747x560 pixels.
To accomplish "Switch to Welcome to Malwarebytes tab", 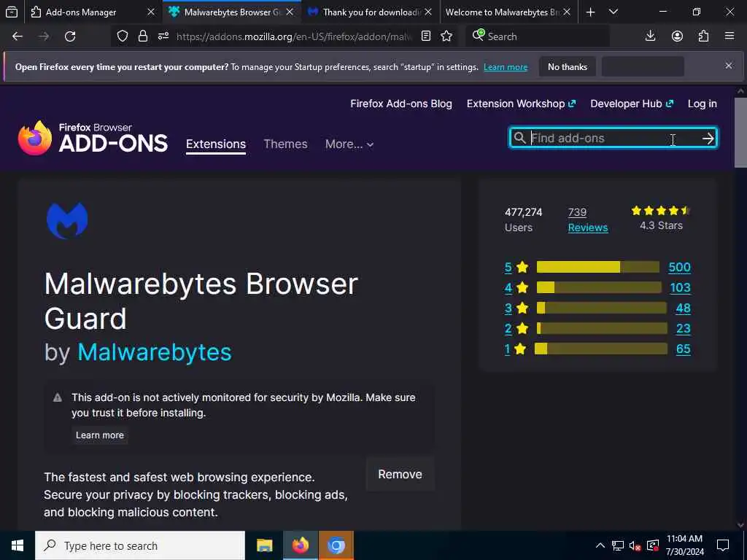I will (508, 12).
